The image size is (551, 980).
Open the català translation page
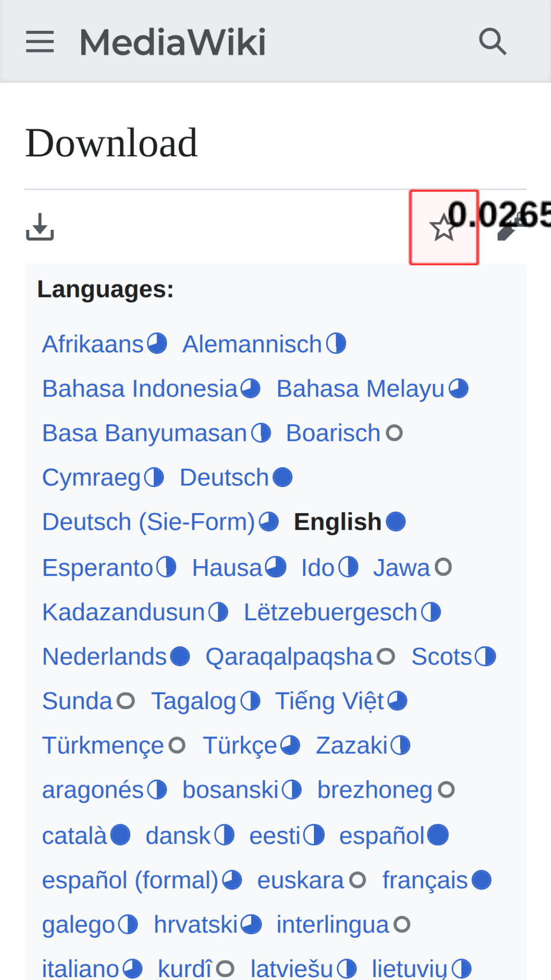pos(74,835)
